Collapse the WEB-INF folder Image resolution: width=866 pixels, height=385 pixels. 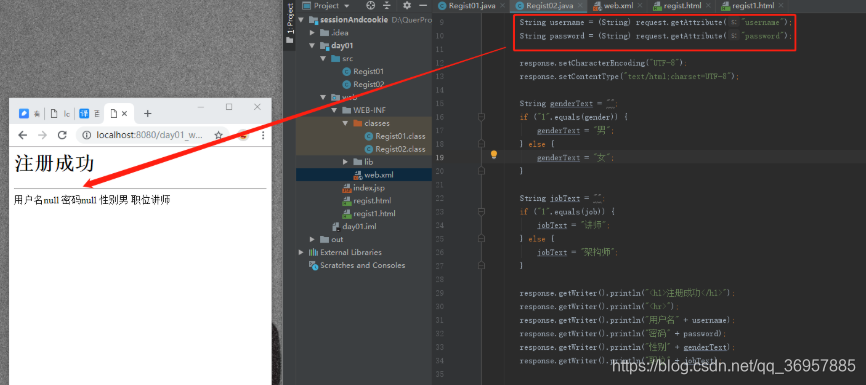[334, 110]
